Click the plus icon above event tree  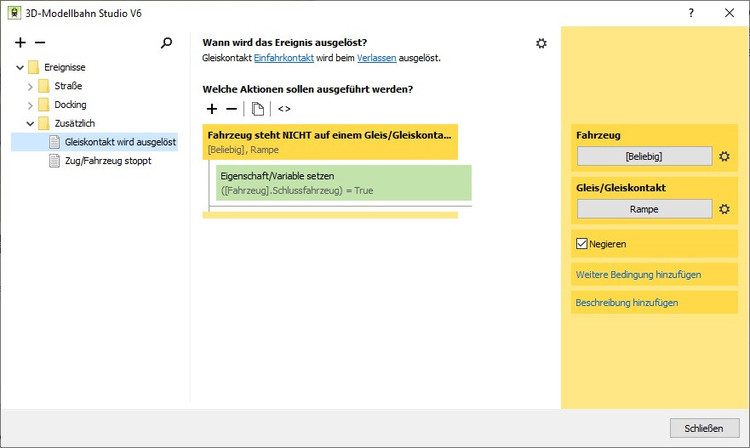21,43
